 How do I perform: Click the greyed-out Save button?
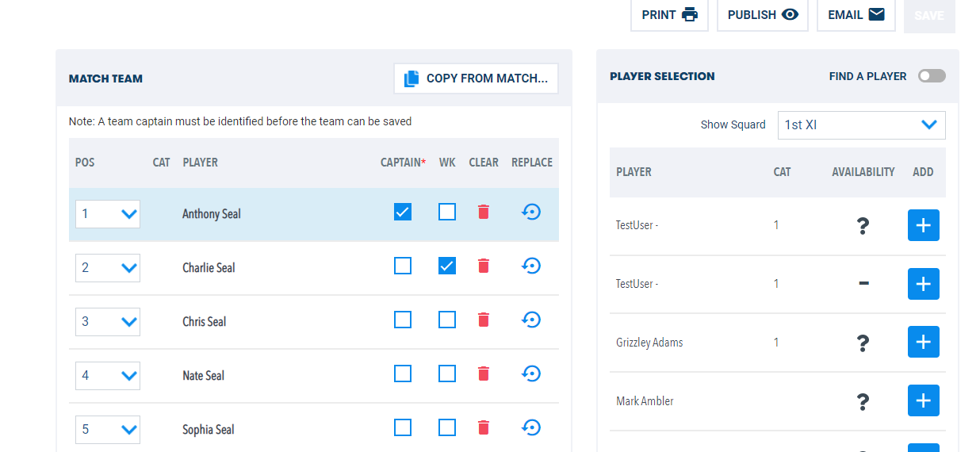point(929,15)
